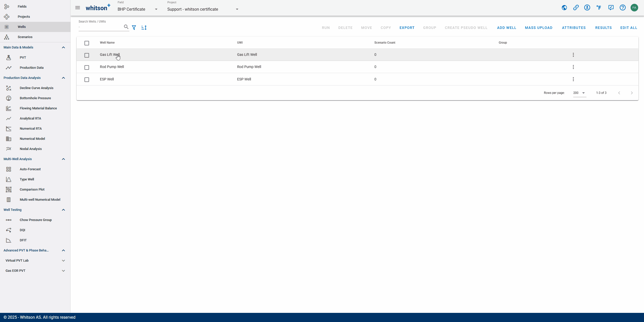Image resolution: width=644 pixels, height=322 pixels.
Task: Open the FA user avatar
Action: pyautogui.click(x=634, y=8)
